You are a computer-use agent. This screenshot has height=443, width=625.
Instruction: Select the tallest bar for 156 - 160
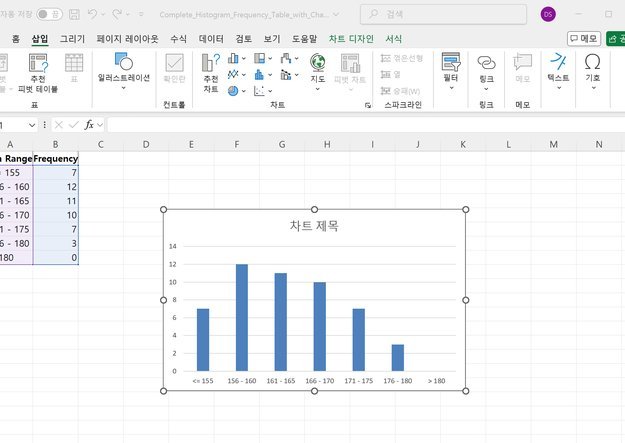[242, 317]
